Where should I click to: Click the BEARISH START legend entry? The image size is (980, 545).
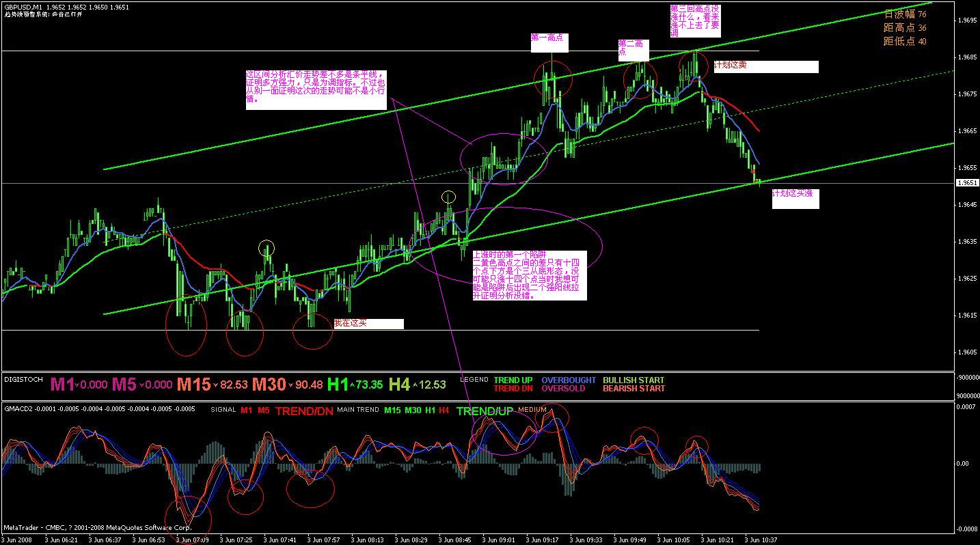click(x=634, y=389)
